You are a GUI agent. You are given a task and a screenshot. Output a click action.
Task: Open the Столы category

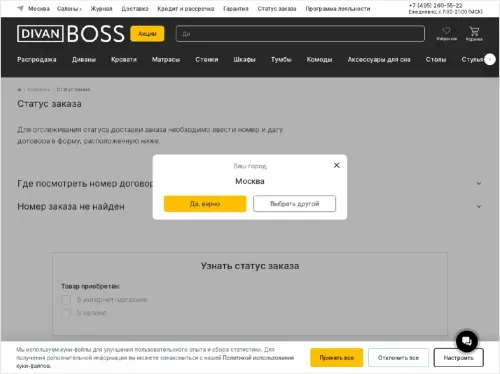436,60
